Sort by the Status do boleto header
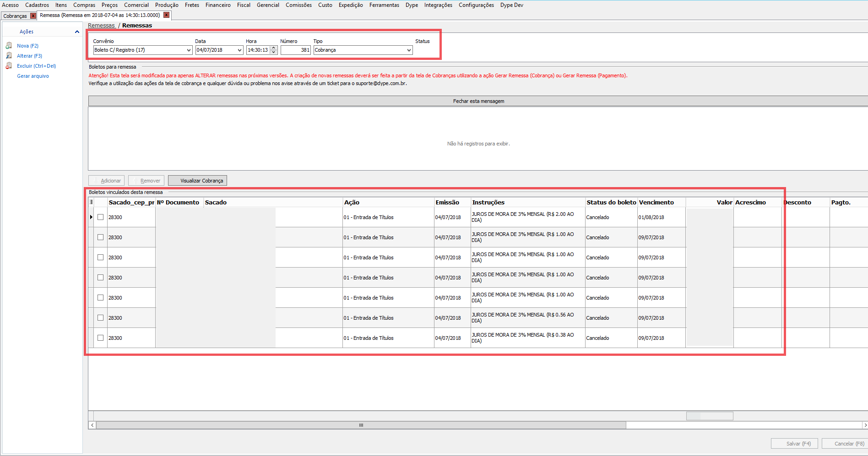Image resolution: width=868 pixels, height=456 pixels. pyautogui.click(x=611, y=202)
